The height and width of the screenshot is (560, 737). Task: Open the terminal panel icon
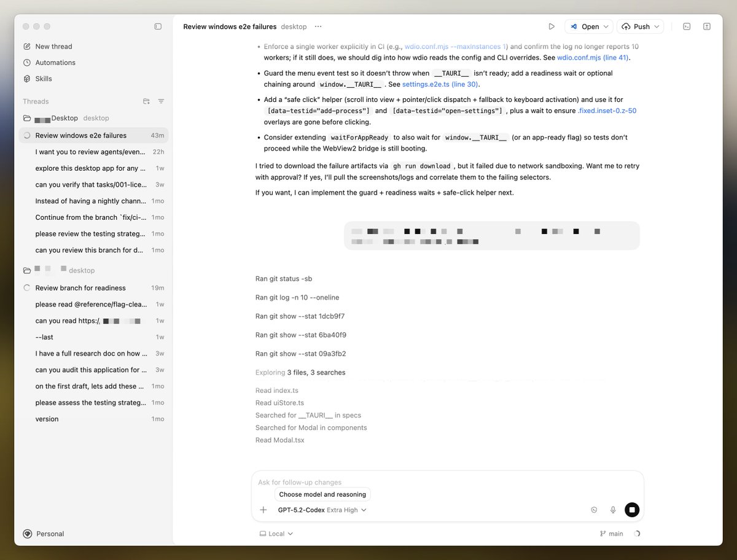pyautogui.click(x=687, y=26)
